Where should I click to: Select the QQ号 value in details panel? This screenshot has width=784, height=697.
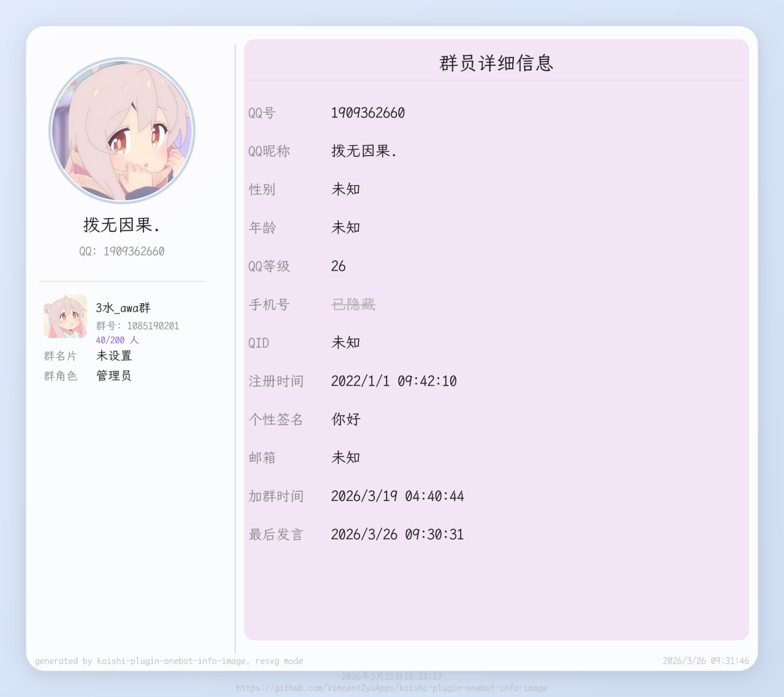click(x=367, y=113)
